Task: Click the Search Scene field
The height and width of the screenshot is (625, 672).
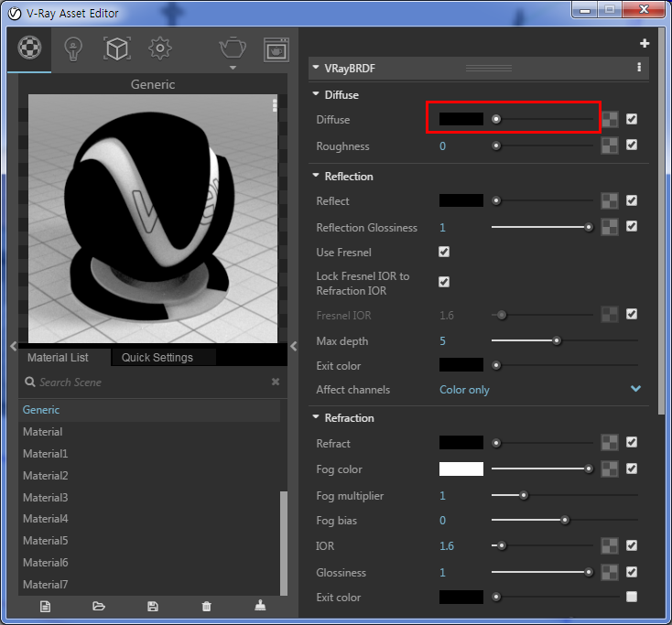Action: coord(152,383)
